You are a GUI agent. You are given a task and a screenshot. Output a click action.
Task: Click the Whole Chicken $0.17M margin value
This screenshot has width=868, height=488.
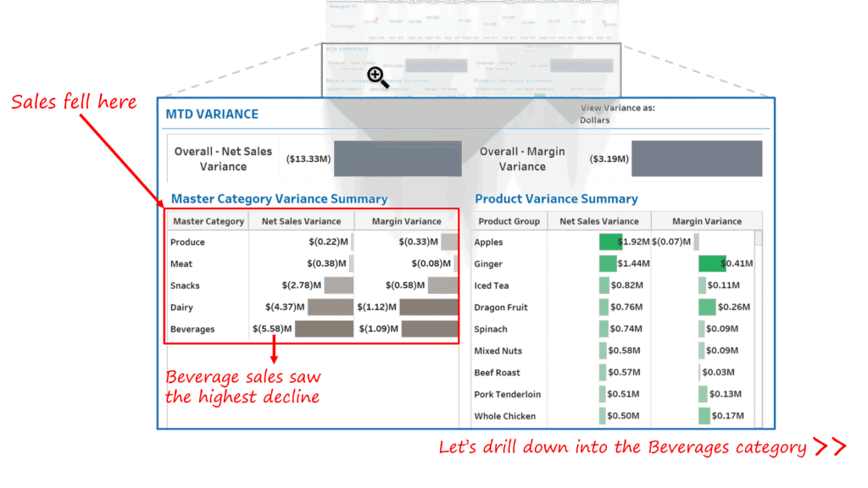(727, 415)
